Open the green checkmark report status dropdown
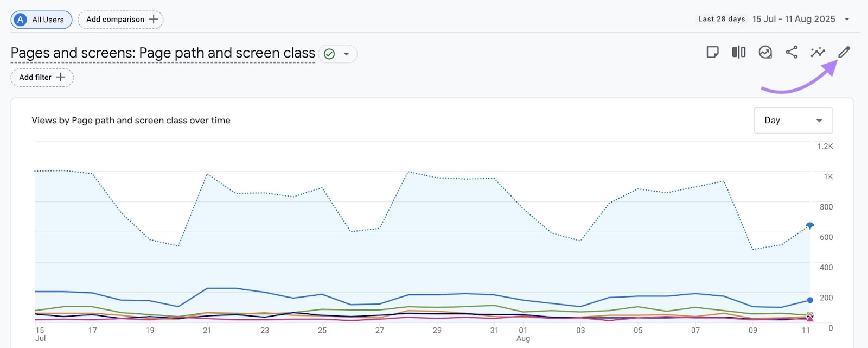 tap(337, 54)
